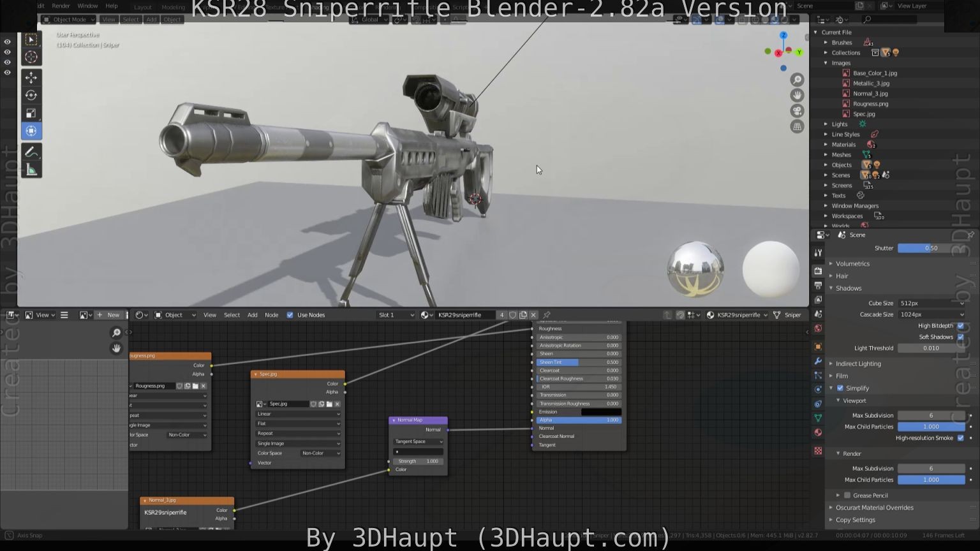Click the camera icon in the viewport navigation gizmo
This screenshot has height=551, width=980.
point(797,111)
